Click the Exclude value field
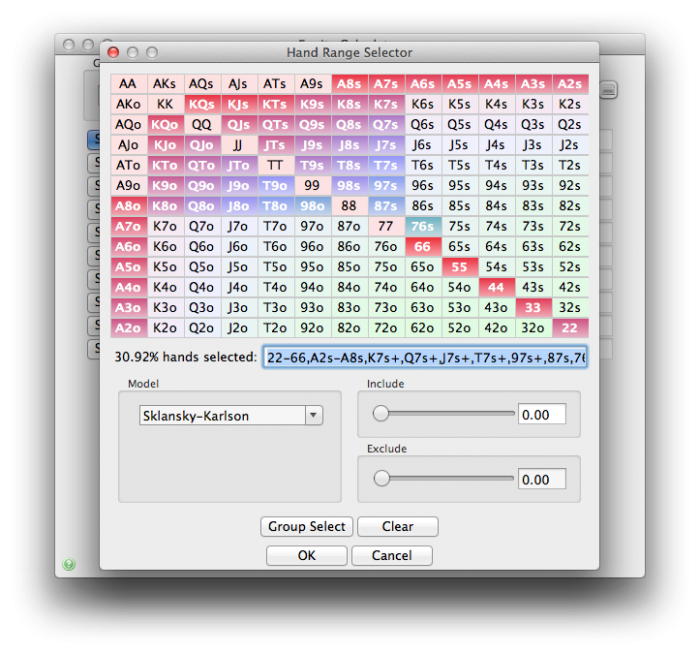Image resolution: width=700 pixels, height=654 pixels. (x=542, y=479)
